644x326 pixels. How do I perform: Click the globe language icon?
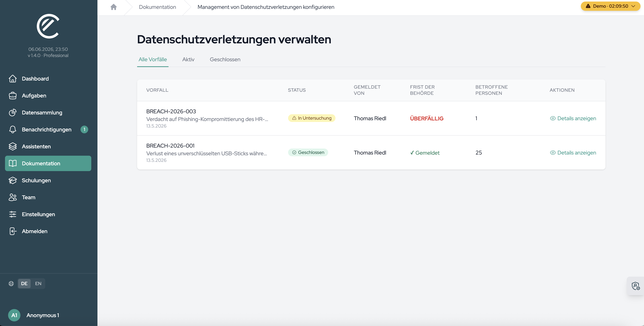[x=11, y=283]
